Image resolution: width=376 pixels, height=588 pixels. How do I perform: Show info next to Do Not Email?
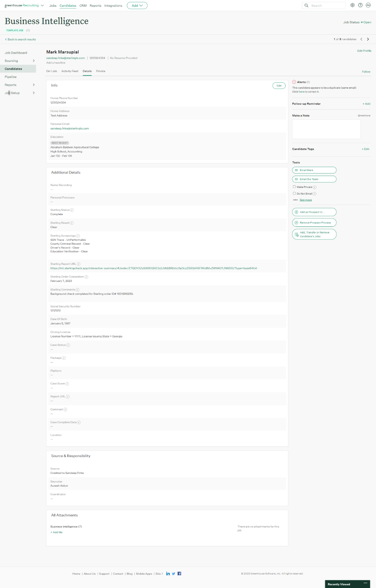314,194
